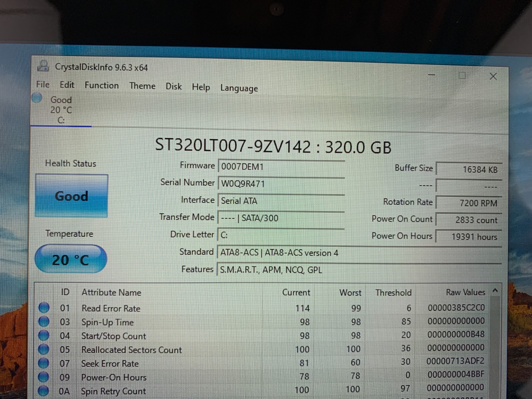532x399 pixels.
Task: Click the Temperature label
Action: tap(69, 233)
